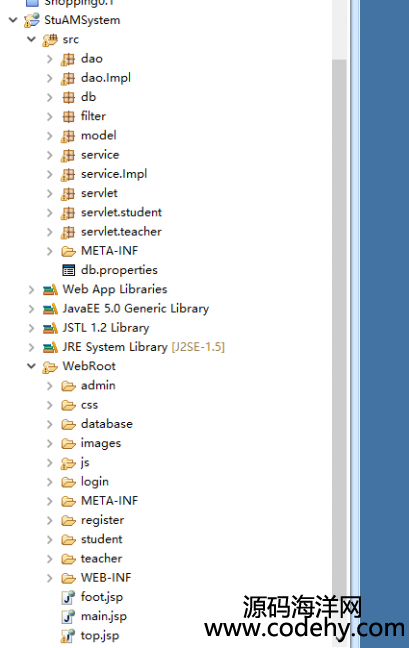Expand the JavaEE 5.0 Generic Library

tap(31, 309)
